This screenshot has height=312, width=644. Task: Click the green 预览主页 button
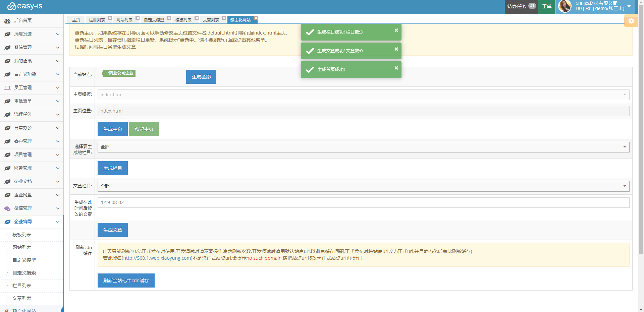coord(144,129)
